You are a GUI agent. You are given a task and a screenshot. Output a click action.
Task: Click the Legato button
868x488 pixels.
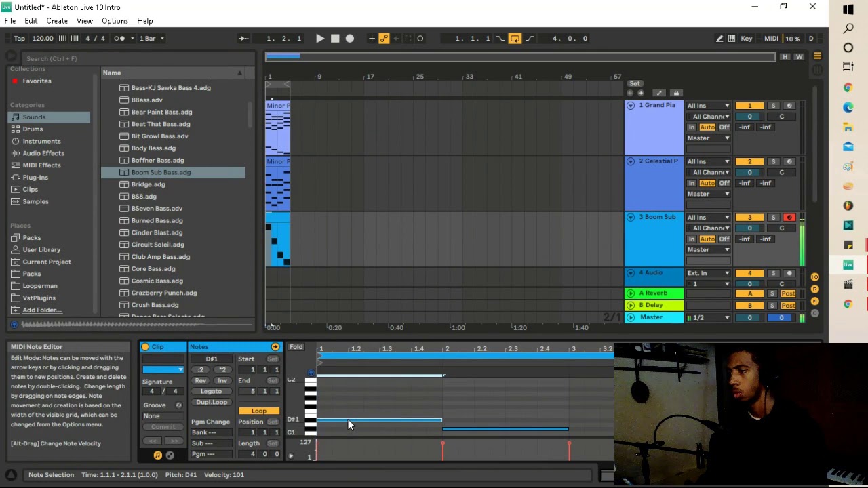pos(211,392)
